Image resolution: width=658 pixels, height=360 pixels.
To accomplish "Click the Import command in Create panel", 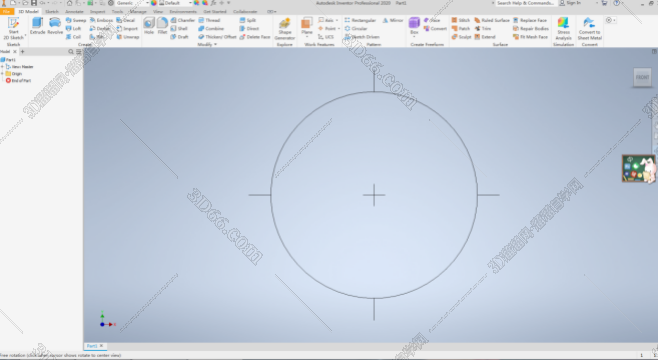I will click(x=127, y=29).
